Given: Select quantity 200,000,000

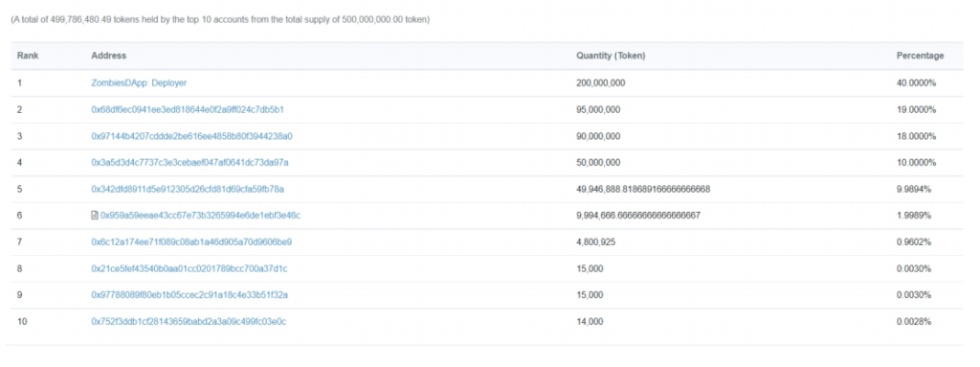Looking at the screenshot, I should click(x=601, y=82).
